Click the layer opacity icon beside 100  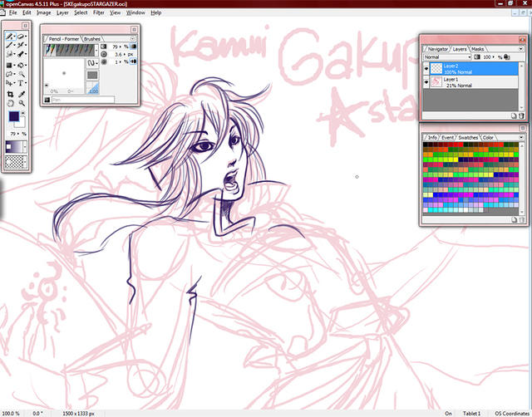click(477, 57)
